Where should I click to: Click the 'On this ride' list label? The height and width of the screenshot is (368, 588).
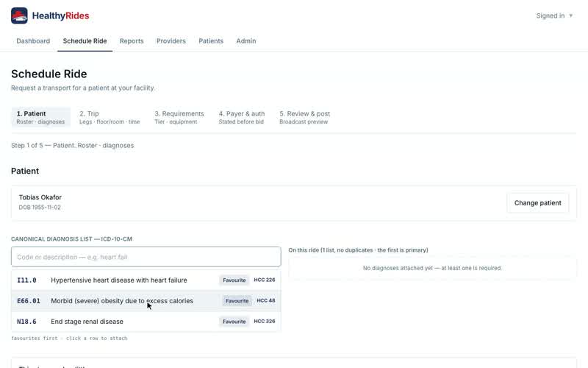[358, 250]
